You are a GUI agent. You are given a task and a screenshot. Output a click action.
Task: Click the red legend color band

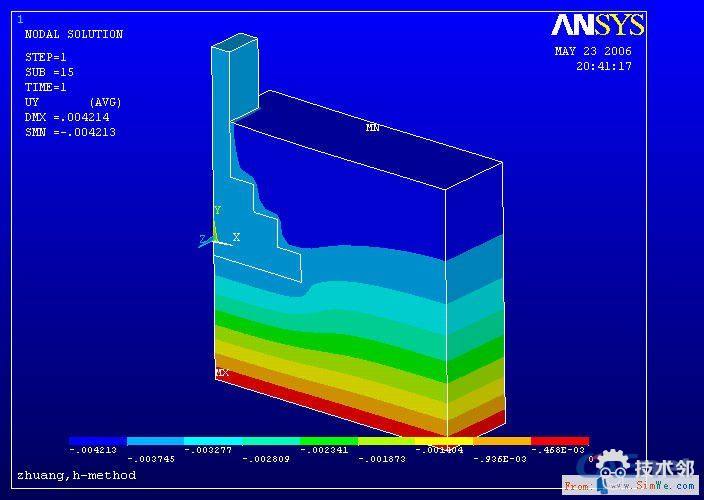[x=559, y=441]
